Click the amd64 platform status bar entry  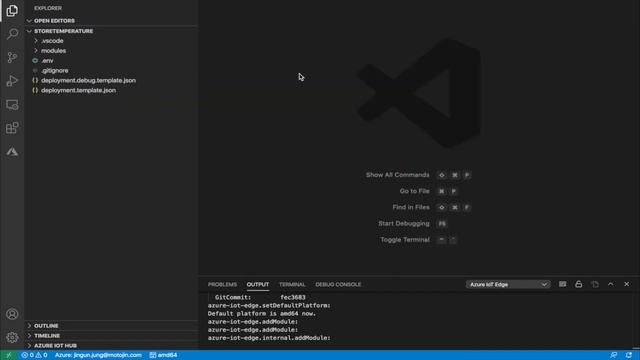[x=163, y=355]
